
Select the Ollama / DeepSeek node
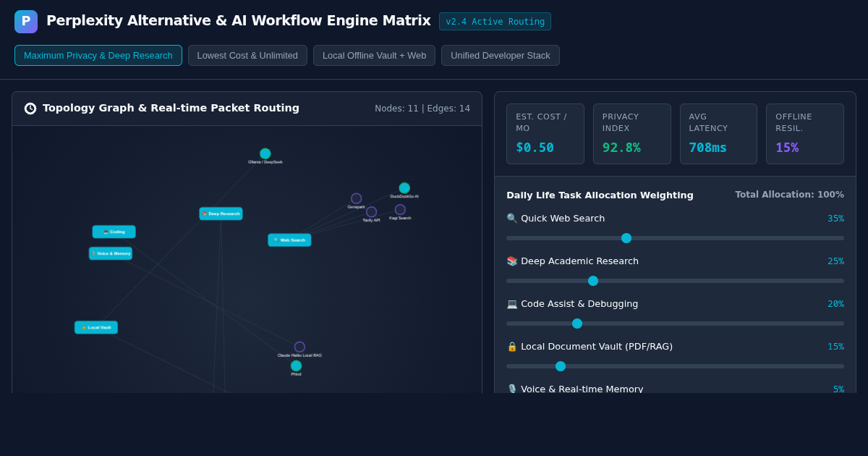pos(265,153)
